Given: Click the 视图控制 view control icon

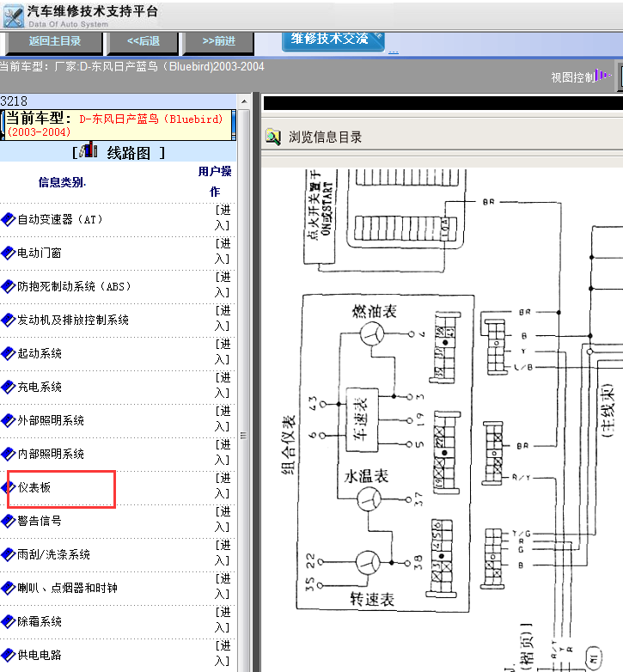Looking at the screenshot, I should pyautogui.click(x=603, y=76).
